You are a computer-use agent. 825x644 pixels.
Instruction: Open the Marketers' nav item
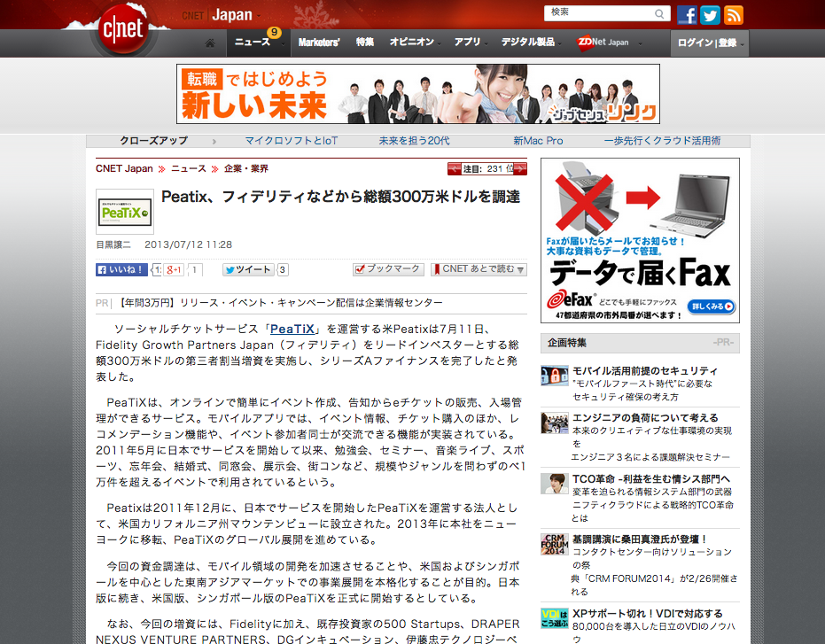point(319,43)
